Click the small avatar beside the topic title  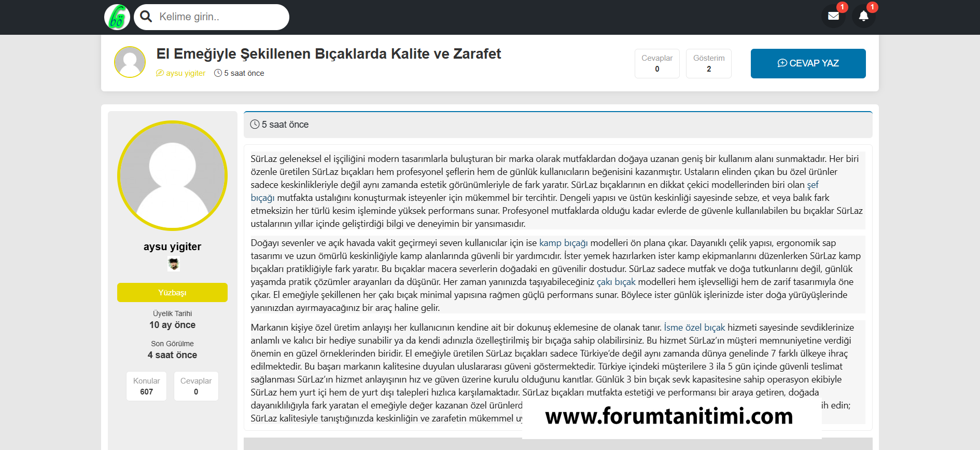click(130, 62)
